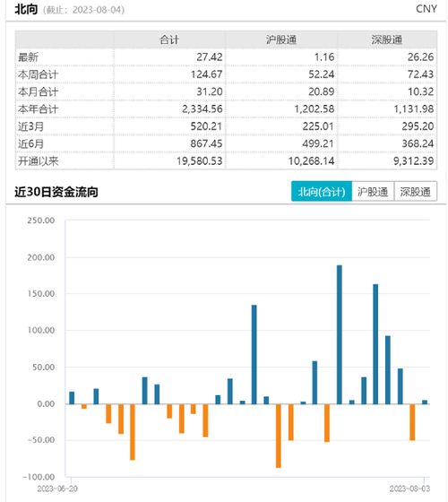Click the value 52.24
Viewport: 448px width, 502px height.
coord(322,74)
